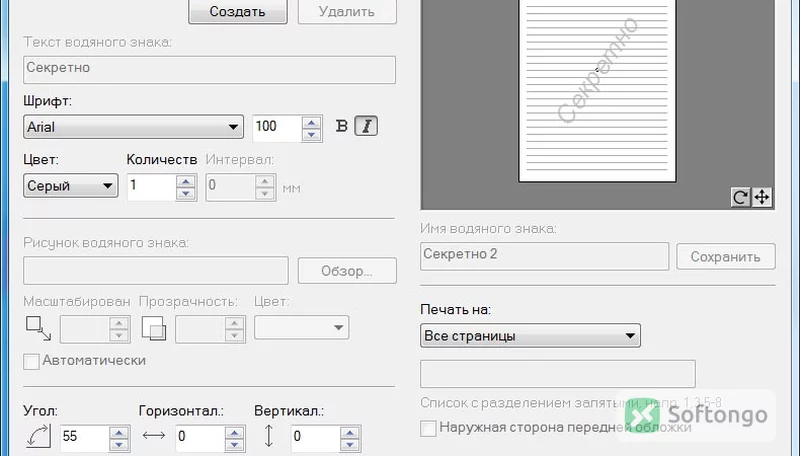Enable the Автоматически checkbox
This screenshot has height=456, width=800.
pos(31,361)
